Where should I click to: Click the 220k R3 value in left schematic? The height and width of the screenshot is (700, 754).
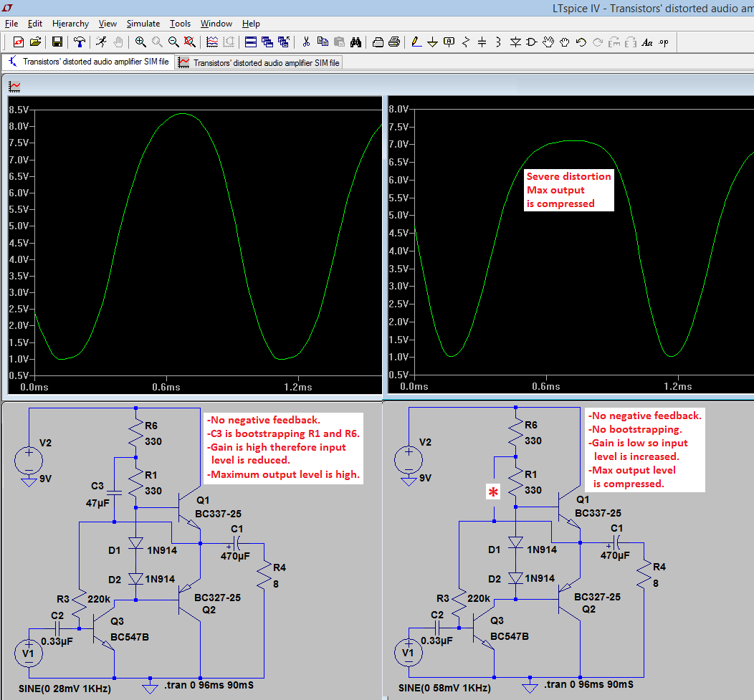99,599
